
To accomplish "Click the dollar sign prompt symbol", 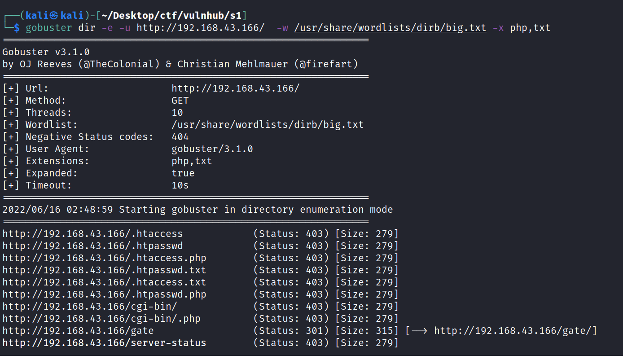I will pyautogui.click(x=17, y=28).
